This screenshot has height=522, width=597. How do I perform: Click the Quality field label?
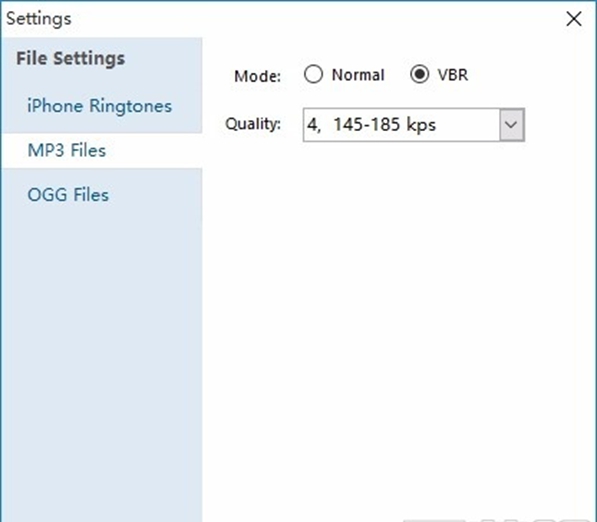click(x=253, y=124)
